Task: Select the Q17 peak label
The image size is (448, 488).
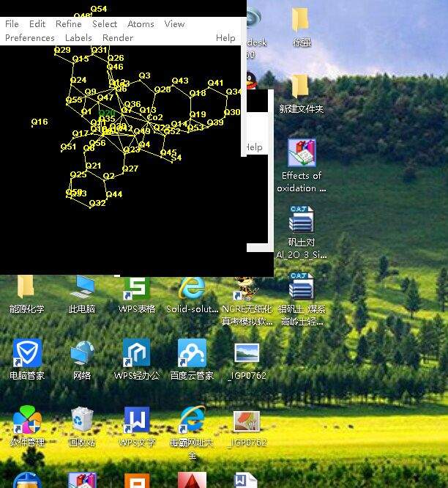Action: [x=81, y=133]
